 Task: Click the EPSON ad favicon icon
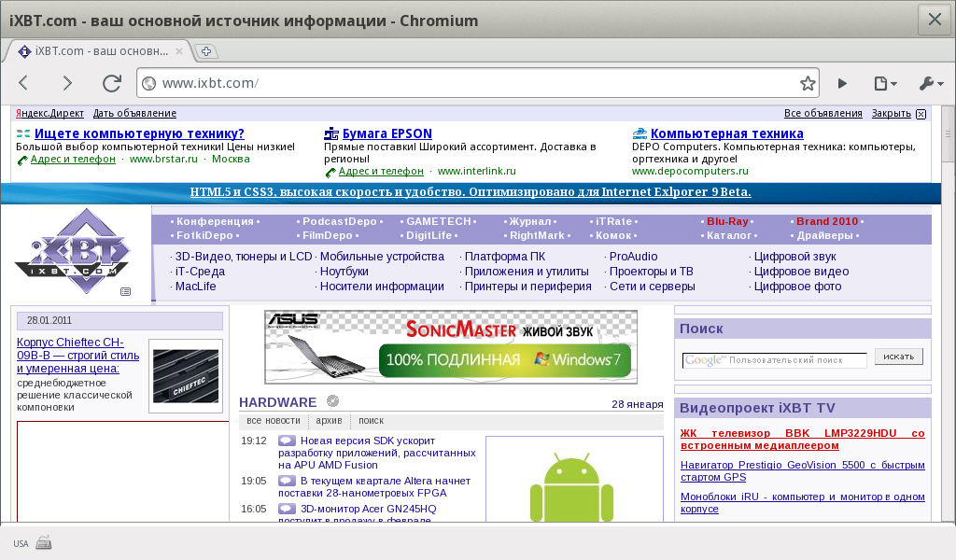331,133
